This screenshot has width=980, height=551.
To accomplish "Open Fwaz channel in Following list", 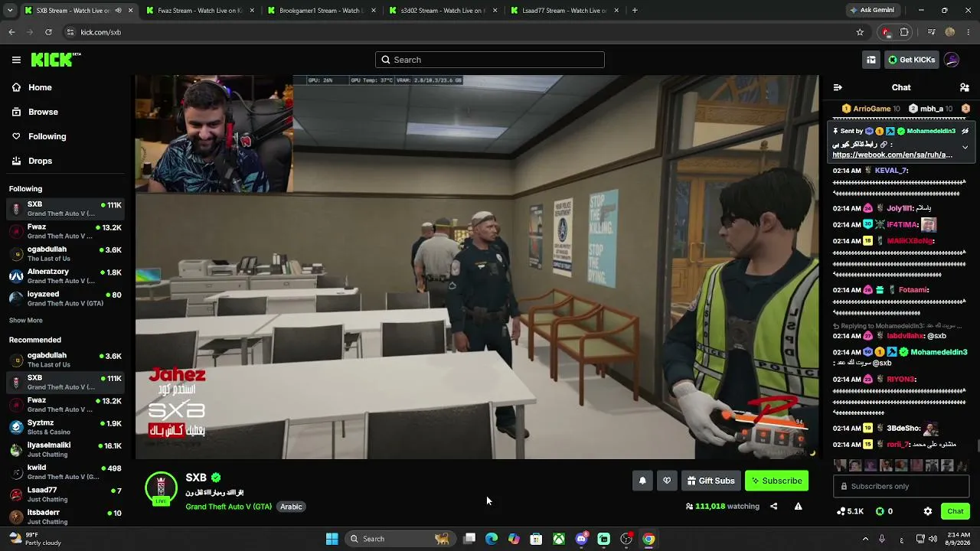I will tap(65, 231).
